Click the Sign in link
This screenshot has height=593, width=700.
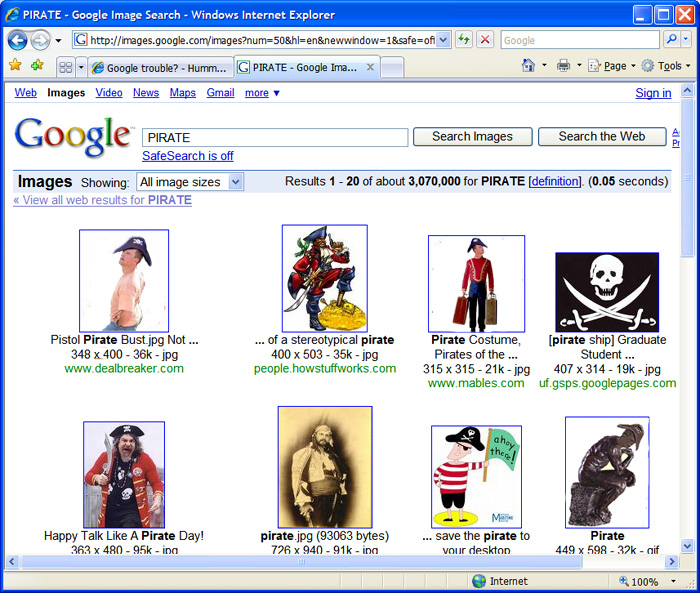tap(653, 93)
